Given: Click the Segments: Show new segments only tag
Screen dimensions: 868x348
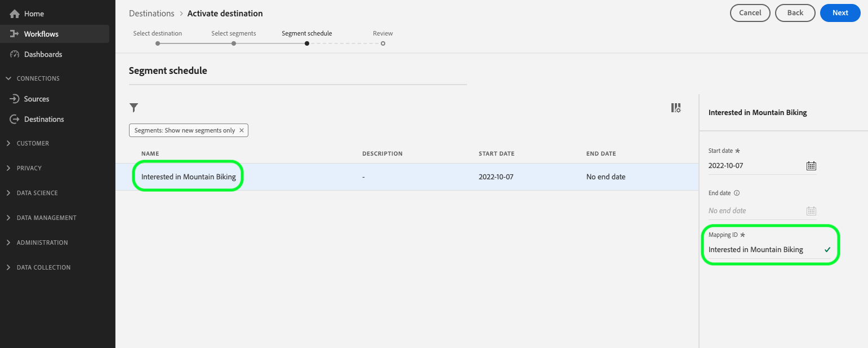Looking at the screenshot, I should point(189,130).
